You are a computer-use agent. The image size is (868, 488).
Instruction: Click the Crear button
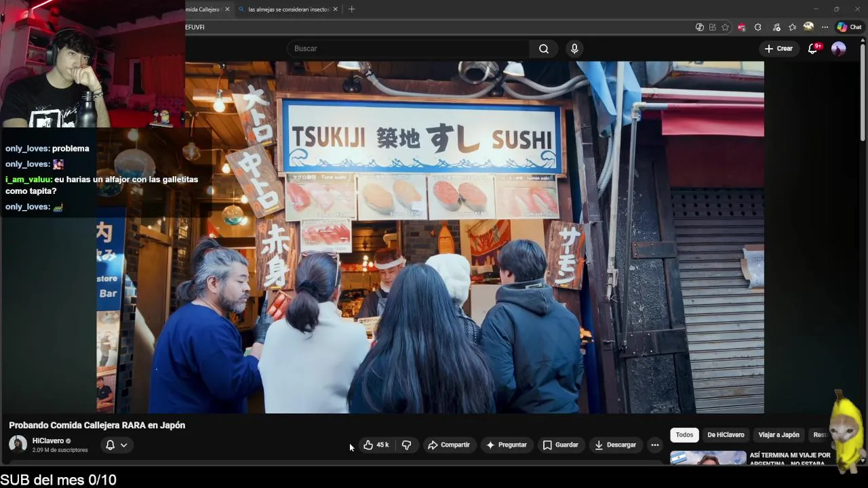pos(778,49)
